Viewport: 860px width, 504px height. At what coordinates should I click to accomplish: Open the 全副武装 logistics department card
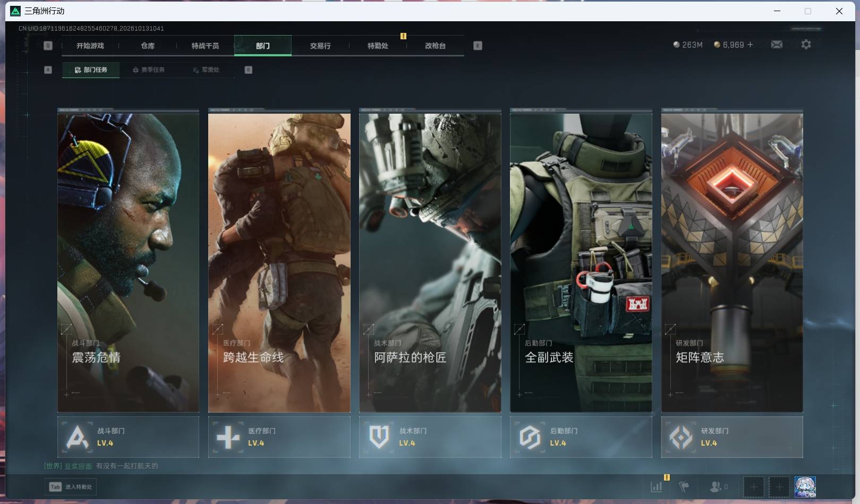click(581, 261)
